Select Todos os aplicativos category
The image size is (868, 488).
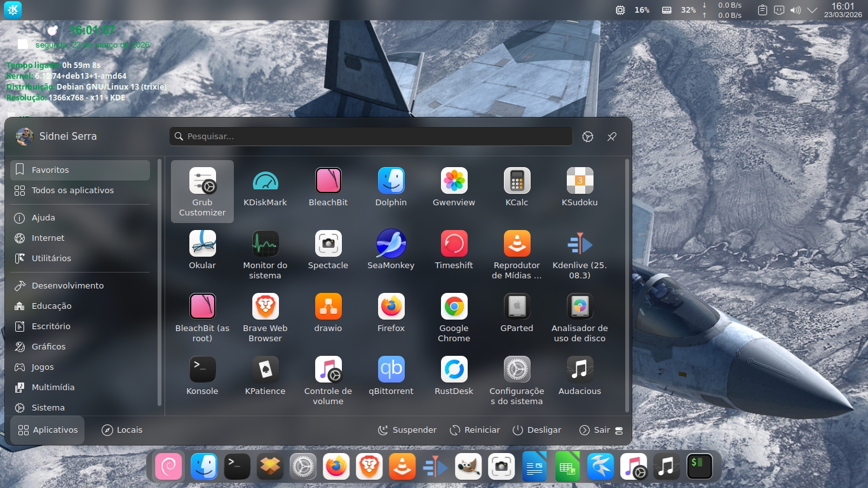click(x=72, y=191)
